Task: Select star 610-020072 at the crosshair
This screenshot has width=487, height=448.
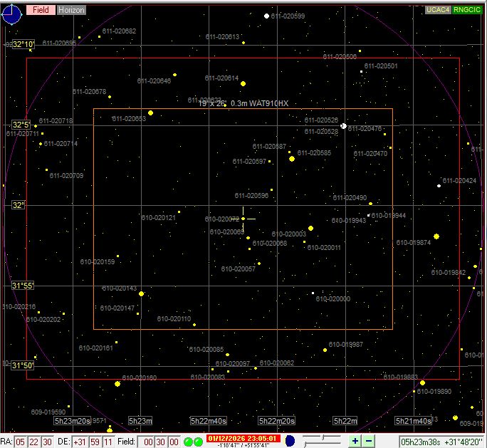Action: [243, 219]
